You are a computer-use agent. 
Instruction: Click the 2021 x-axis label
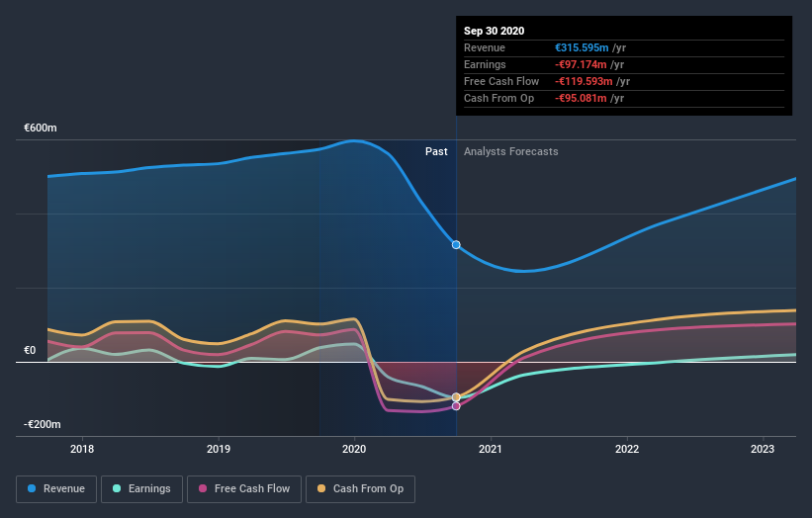[491, 449]
